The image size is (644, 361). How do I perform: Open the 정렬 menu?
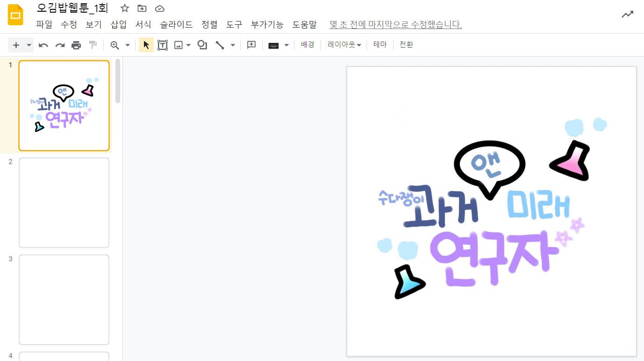209,24
